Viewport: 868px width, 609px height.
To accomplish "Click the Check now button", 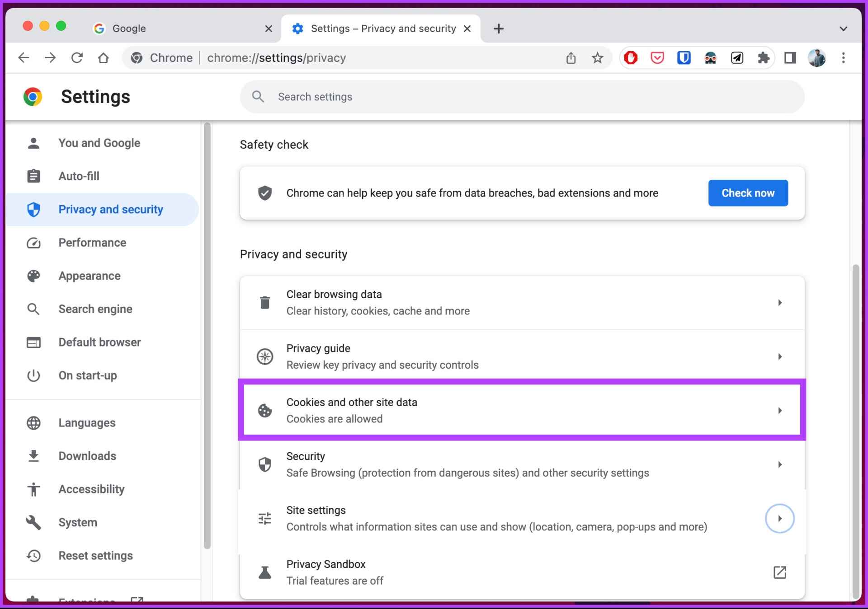I will pyautogui.click(x=748, y=193).
